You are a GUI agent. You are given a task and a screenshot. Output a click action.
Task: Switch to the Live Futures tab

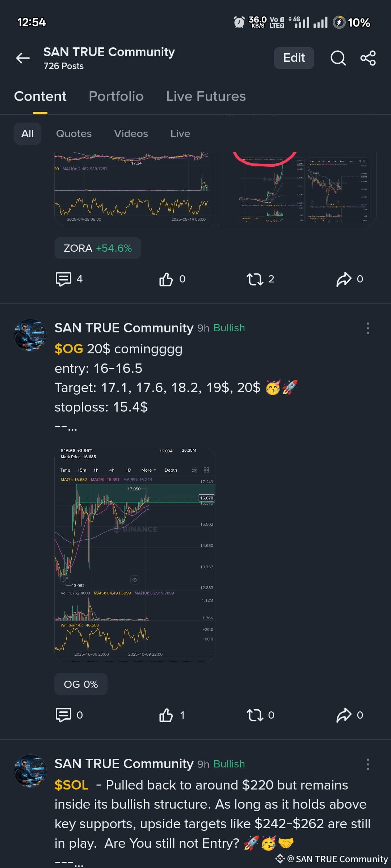pyautogui.click(x=206, y=96)
